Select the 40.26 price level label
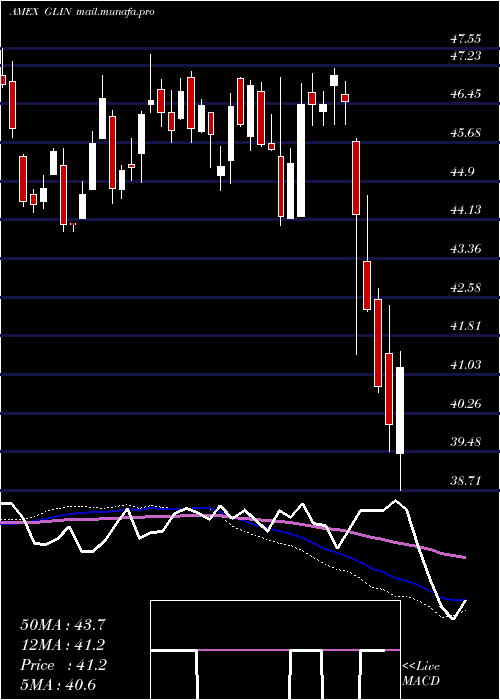Viewport: 500px width, 700px height. coord(466,404)
